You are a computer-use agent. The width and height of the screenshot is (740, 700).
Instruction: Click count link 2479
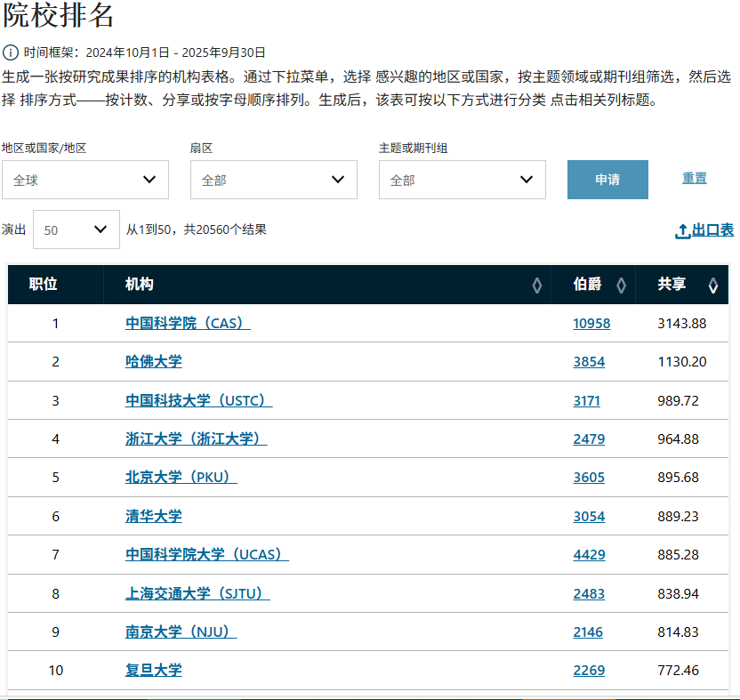[589, 439]
